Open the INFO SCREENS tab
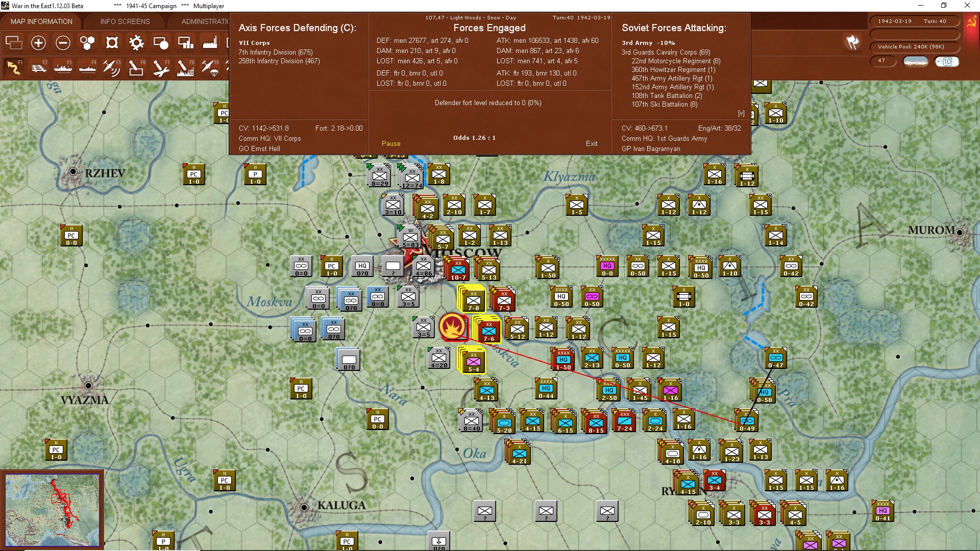The image size is (980, 551). [x=125, y=21]
